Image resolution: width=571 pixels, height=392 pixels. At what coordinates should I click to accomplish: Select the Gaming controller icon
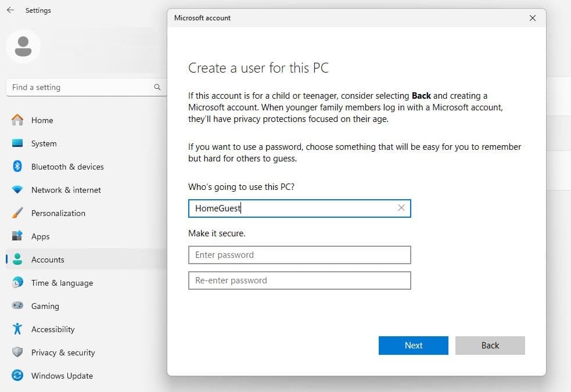pos(17,306)
